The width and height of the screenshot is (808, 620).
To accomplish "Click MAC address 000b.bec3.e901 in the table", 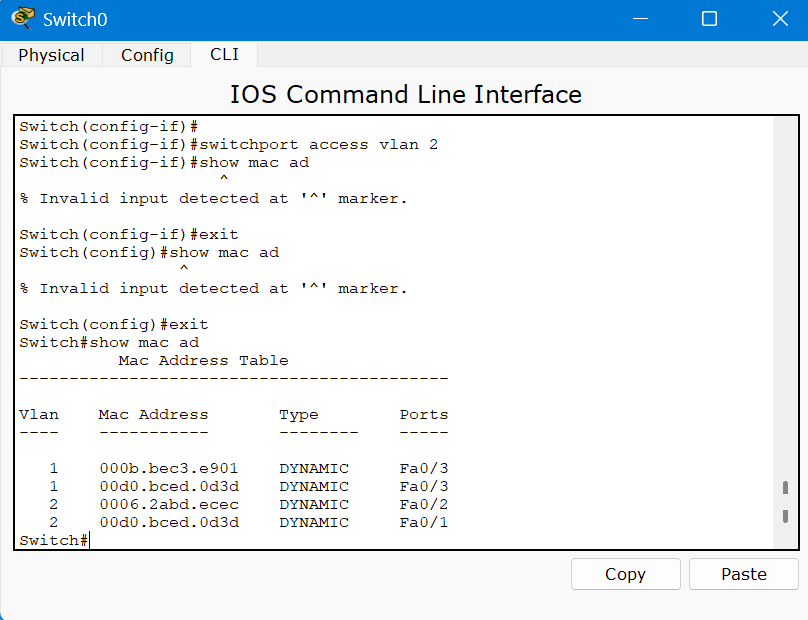I will coord(169,469).
